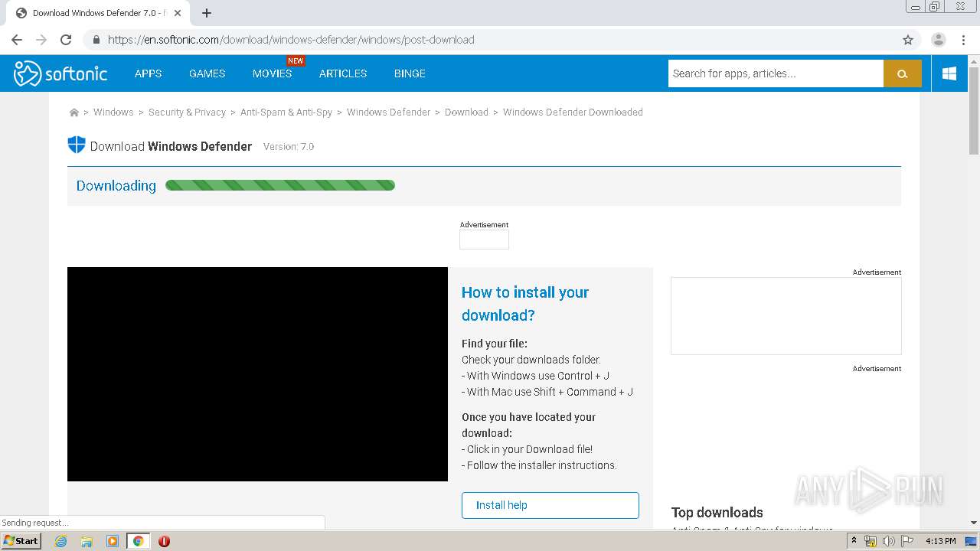
Task: Click the black video player area
Action: coord(257,374)
